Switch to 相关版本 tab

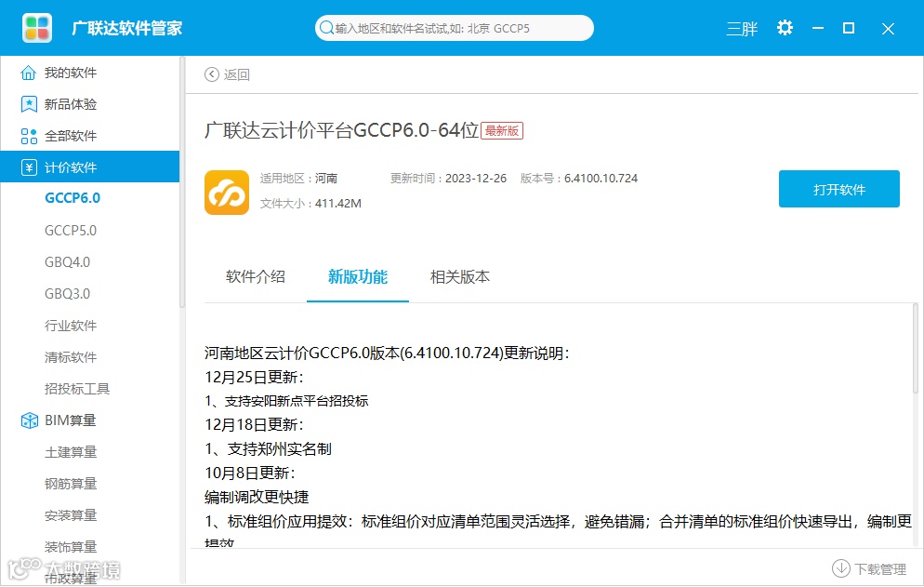[459, 276]
